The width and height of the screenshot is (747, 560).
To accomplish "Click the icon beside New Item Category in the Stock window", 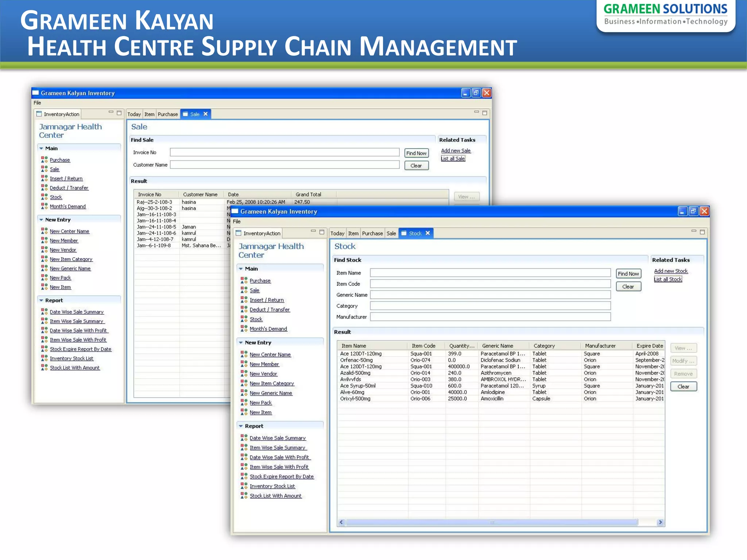I will coord(244,383).
